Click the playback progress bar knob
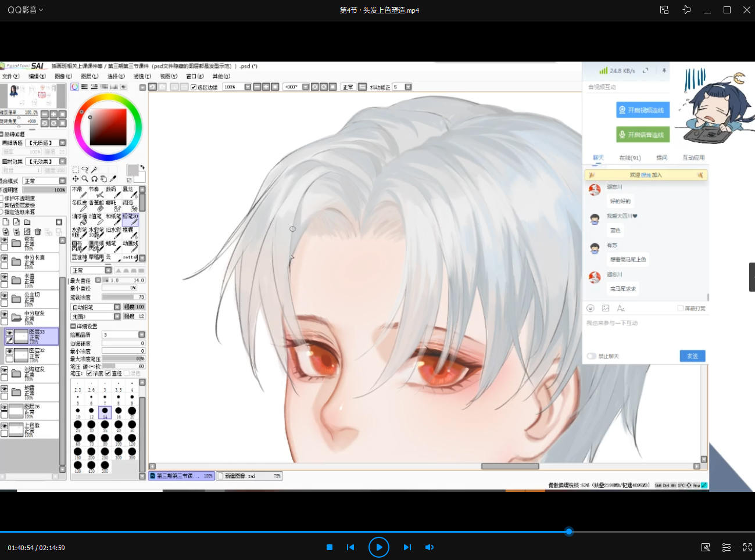This screenshot has width=755, height=560. (x=569, y=532)
